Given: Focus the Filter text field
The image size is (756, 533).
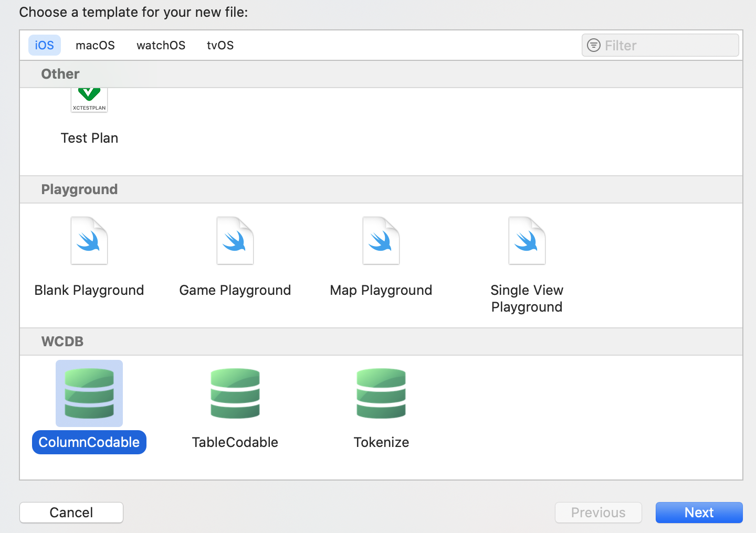Looking at the screenshot, I should 660,45.
